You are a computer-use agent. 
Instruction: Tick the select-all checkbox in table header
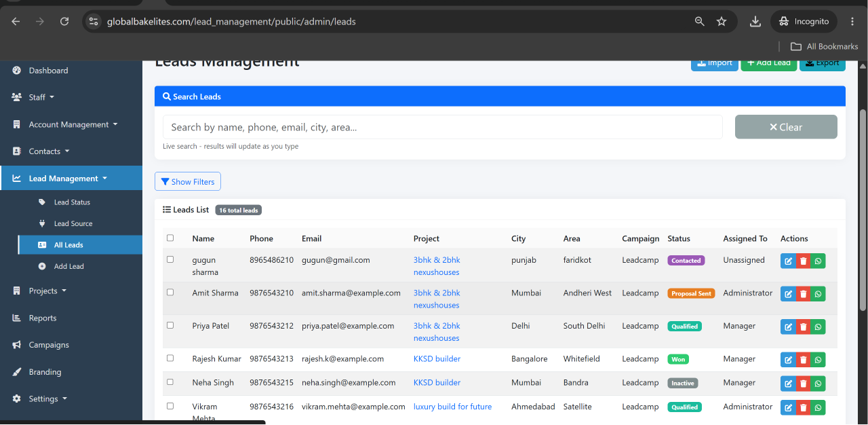pyautogui.click(x=170, y=238)
